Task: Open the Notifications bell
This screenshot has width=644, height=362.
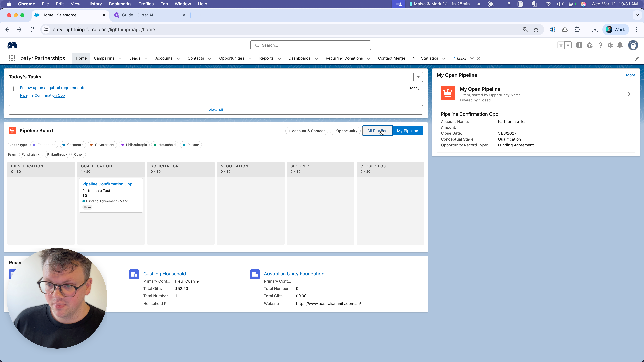Action: 620,45
